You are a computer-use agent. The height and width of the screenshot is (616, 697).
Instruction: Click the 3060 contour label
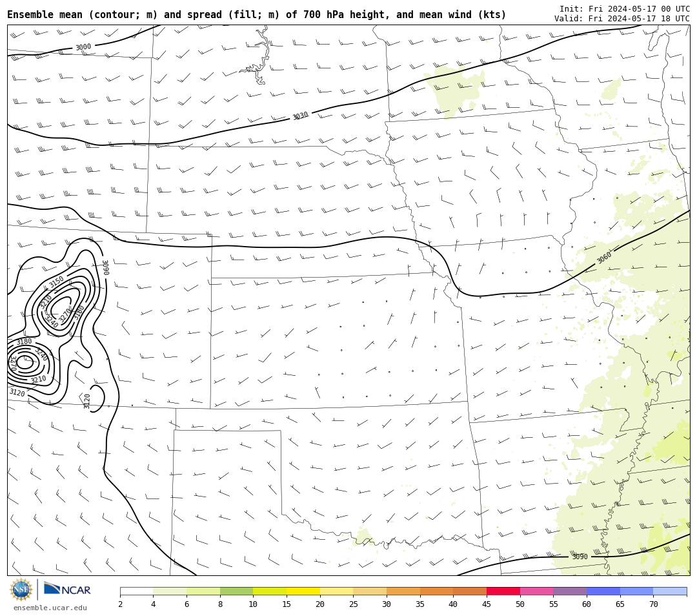[x=604, y=257]
